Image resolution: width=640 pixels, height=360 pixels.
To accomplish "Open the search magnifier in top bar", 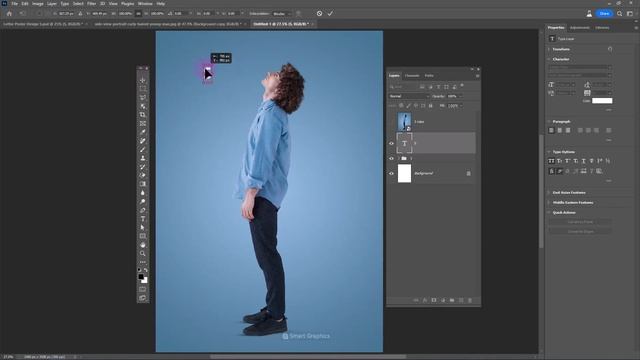I will (x=620, y=13).
